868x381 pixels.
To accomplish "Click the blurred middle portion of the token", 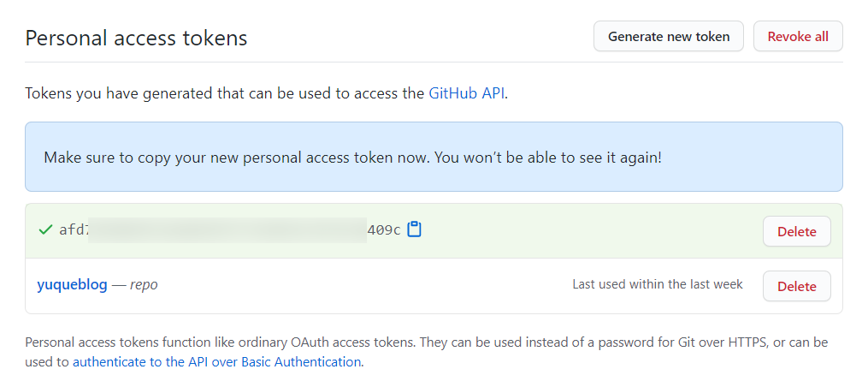I will [x=227, y=229].
